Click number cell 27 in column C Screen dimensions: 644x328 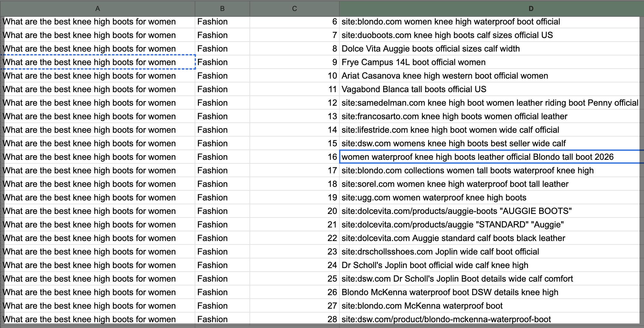pos(295,306)
